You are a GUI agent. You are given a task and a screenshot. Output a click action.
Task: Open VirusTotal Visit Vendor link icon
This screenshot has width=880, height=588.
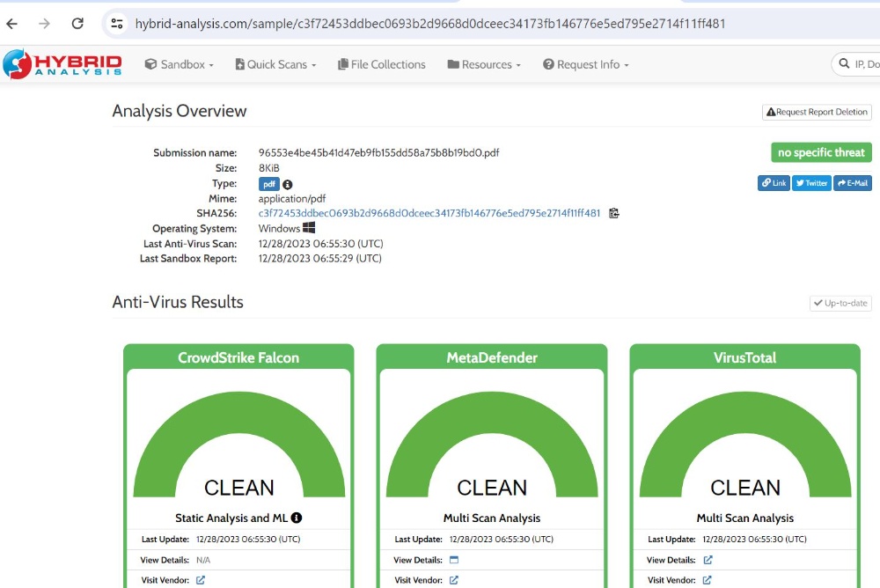[x=707, y=580]
